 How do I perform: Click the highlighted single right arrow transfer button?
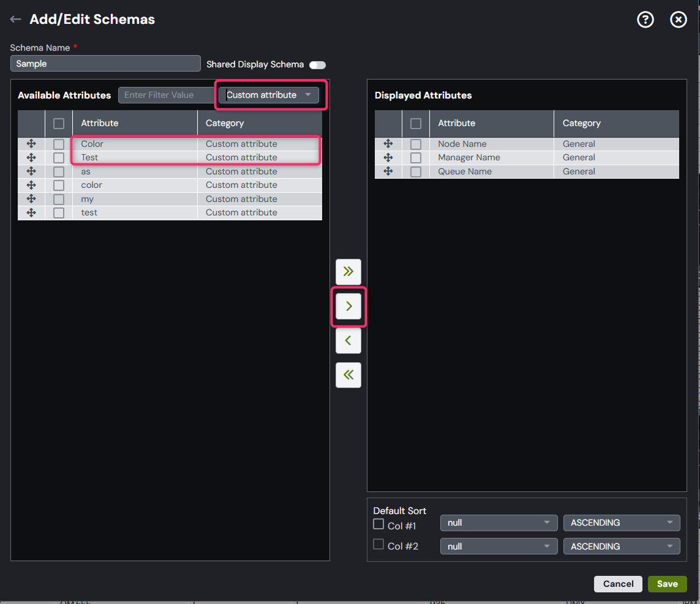coord(348,306)
